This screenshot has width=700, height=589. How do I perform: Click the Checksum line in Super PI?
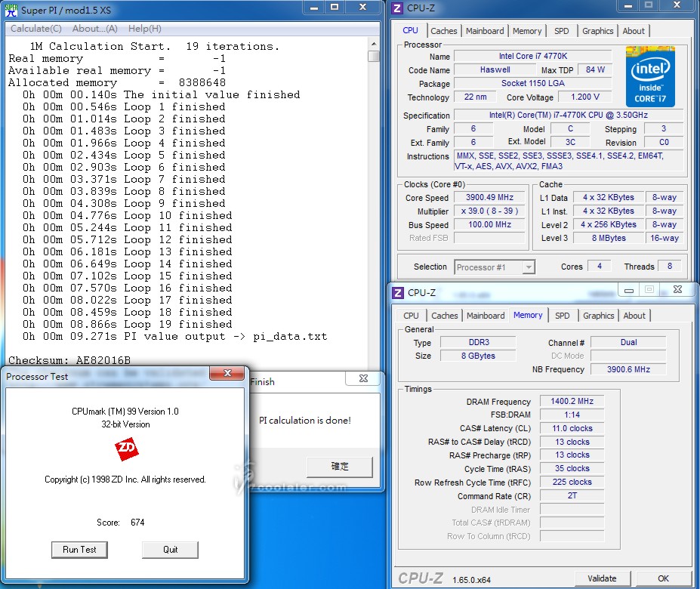pyautogui.click(x=69, y=360)
